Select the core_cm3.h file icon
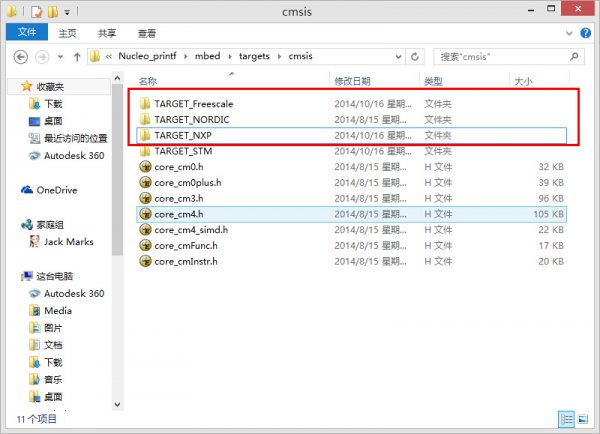The width and height of the screenshot is (600, 434). [145, 198]
